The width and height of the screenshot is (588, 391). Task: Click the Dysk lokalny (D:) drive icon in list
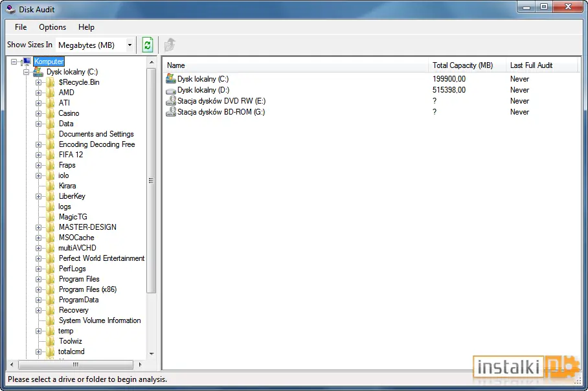[x=171, y=91]
